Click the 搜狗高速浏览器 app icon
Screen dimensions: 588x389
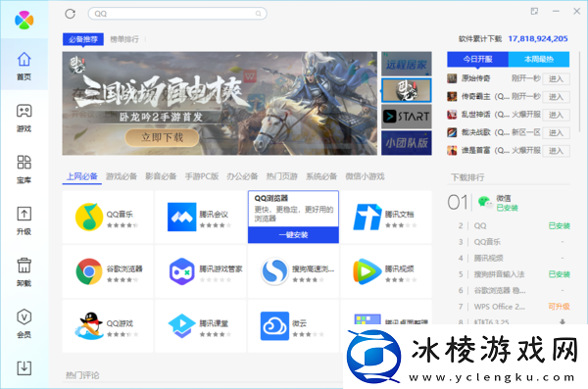[274, 271]
